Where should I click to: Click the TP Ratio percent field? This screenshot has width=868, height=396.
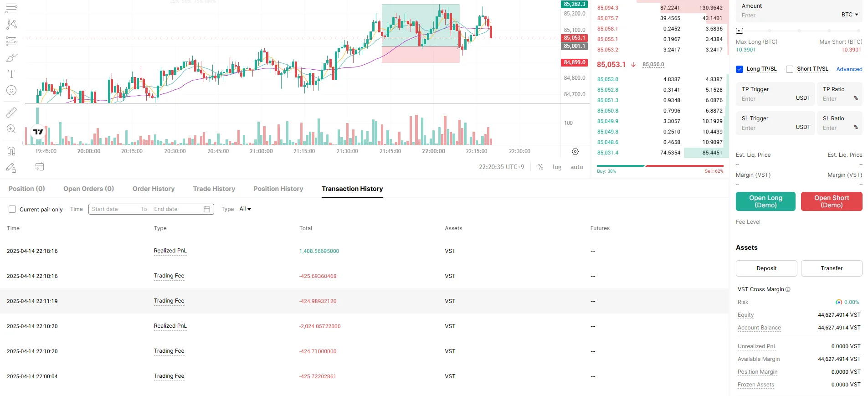pyautogui.click(x=840, y=94)
